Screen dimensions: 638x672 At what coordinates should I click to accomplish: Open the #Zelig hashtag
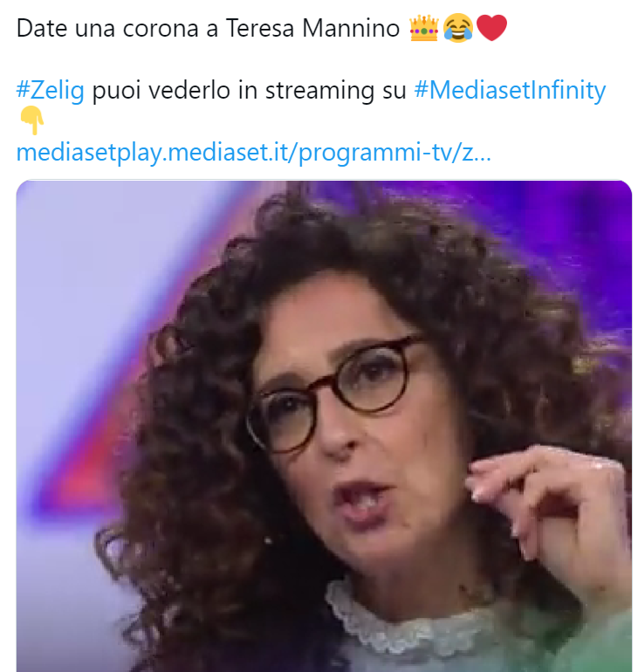click(50, 91)
